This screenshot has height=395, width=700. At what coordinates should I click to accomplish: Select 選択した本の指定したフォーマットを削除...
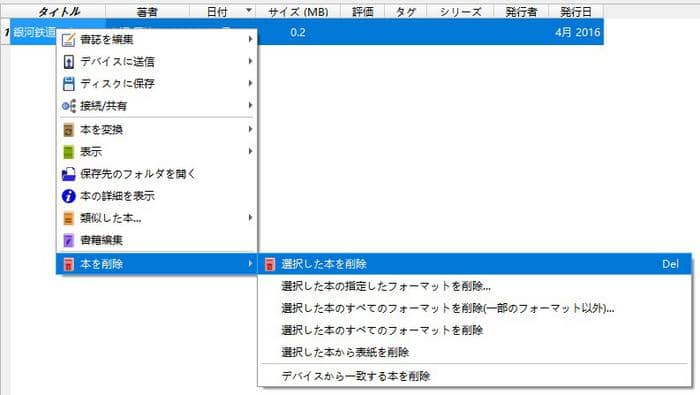tap(475, 286)
